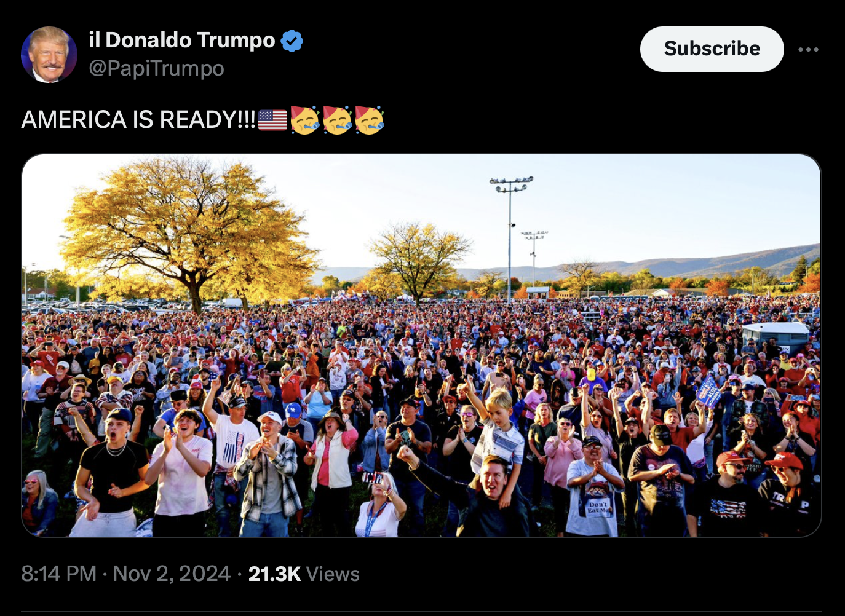Screen dimensions: 845x616
Task: Click the American flag emoji in tweet
Action: coord(272,120)
